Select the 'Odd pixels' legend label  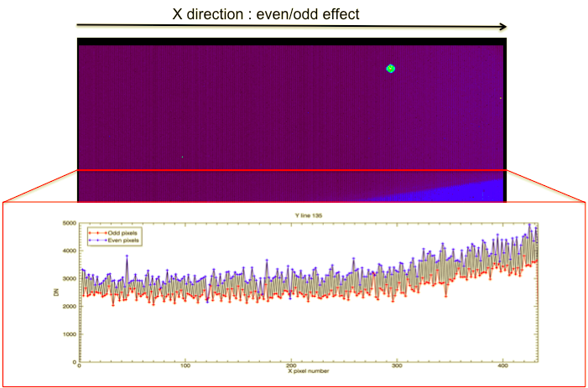pos(111,233)
